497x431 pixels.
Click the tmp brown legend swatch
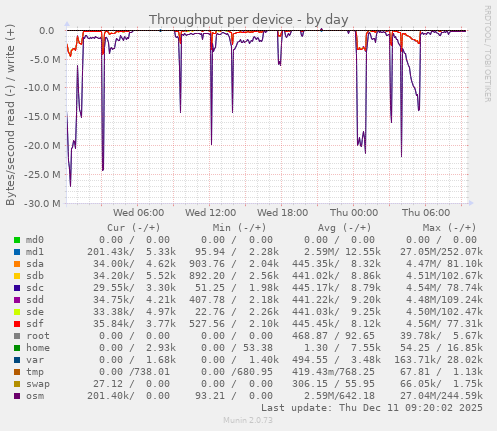point(17,372)
